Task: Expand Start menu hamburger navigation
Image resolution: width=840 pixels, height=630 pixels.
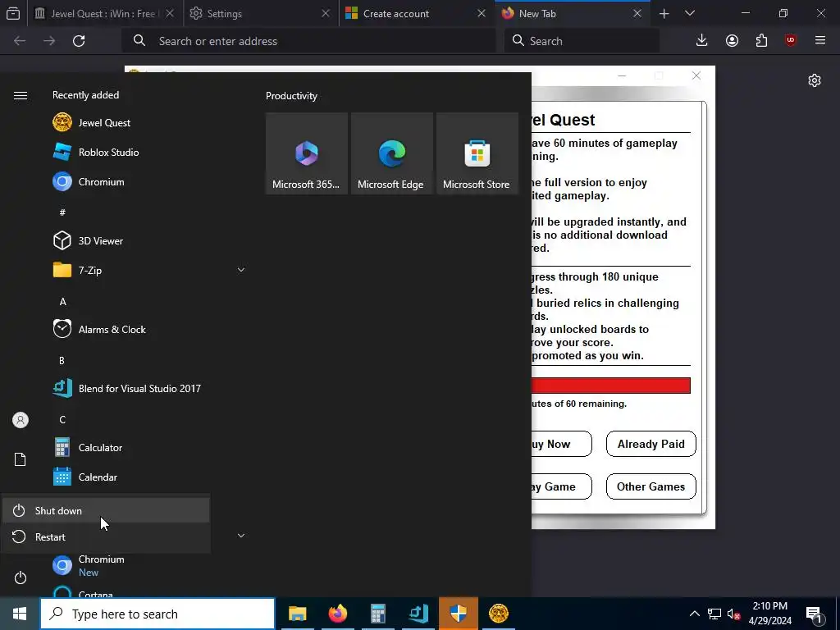Action: pos(21,95)
